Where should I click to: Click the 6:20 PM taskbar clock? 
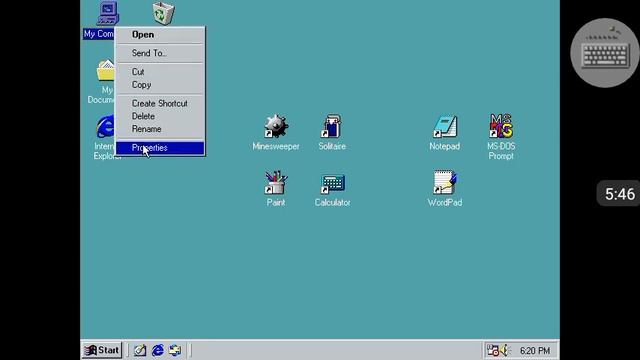(535, 351)
